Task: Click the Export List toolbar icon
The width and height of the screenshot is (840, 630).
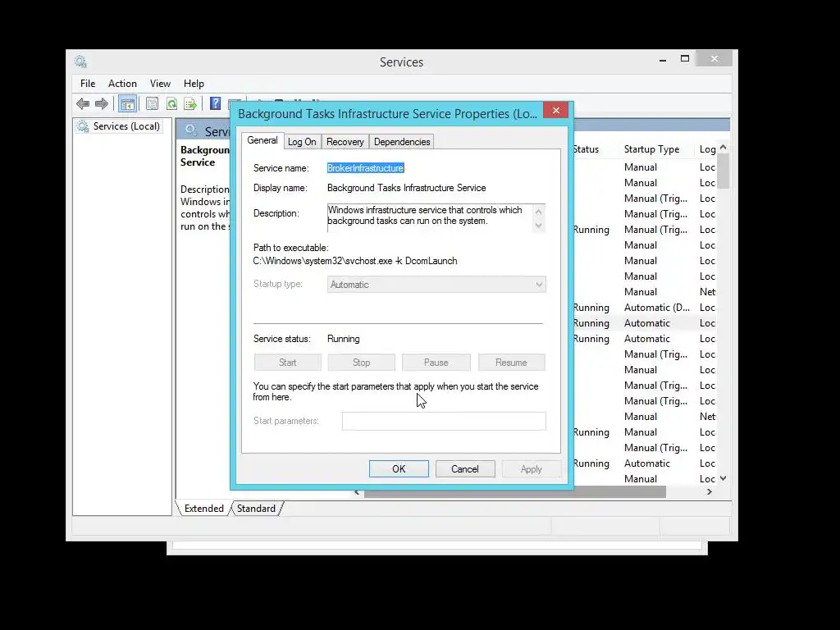Action: tap(190, 103)
